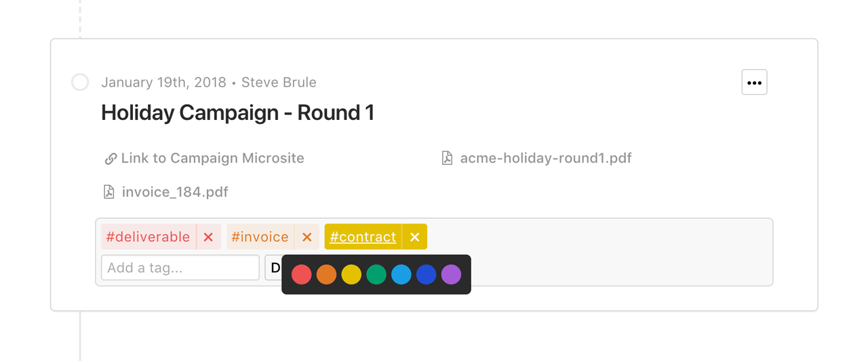Focus the Add a tag input field
The height and width of the screenshot is (361, 868).
click(180, 268)
